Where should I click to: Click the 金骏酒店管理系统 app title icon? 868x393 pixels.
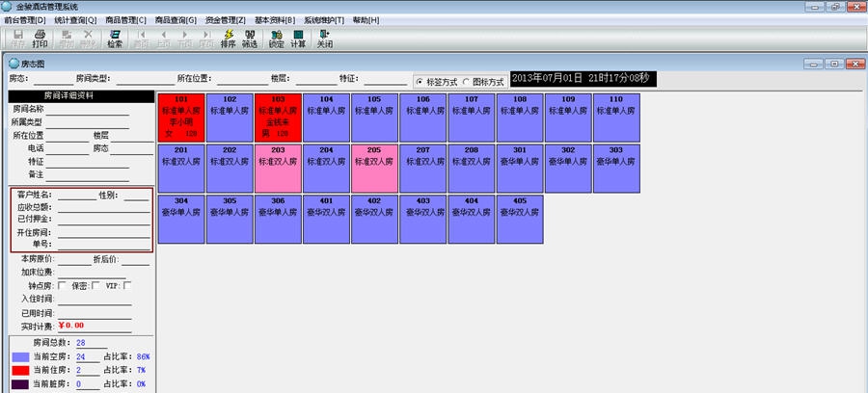[7, 7]
